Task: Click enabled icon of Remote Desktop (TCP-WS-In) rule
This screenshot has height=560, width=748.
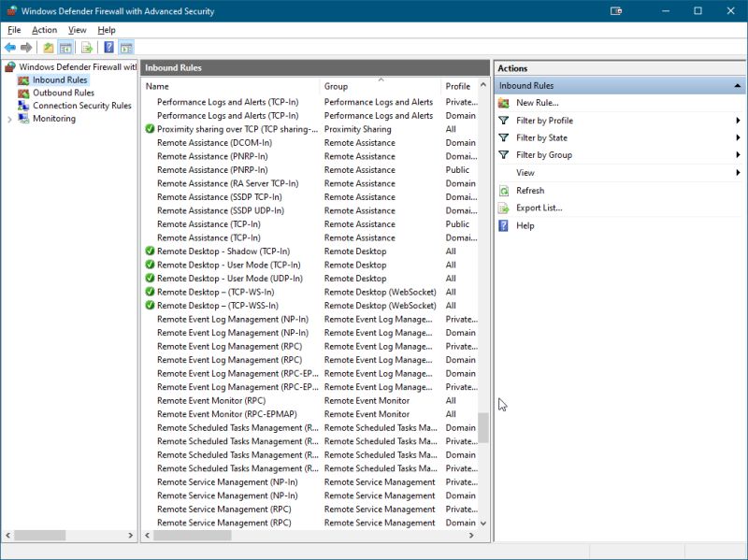Action: point(150,292)
